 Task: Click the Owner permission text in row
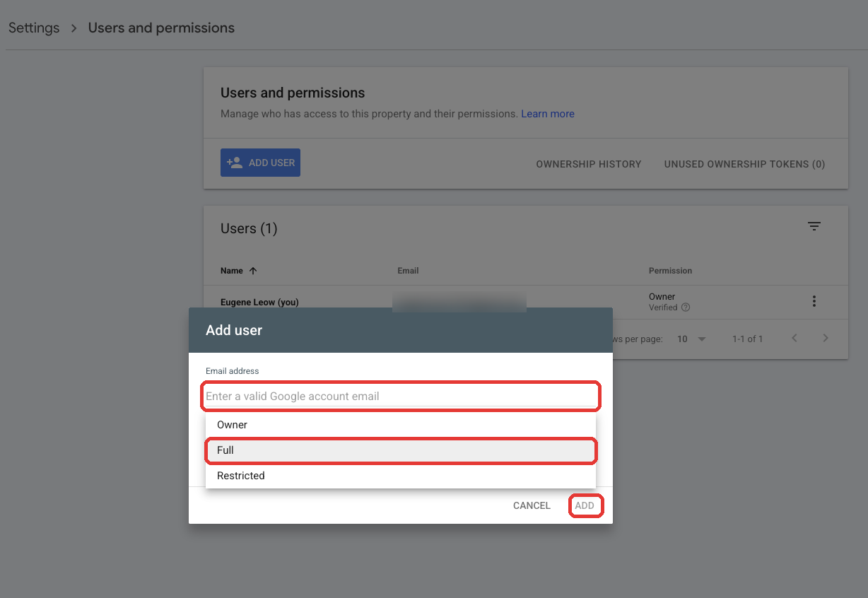click(x=662, y=297)
